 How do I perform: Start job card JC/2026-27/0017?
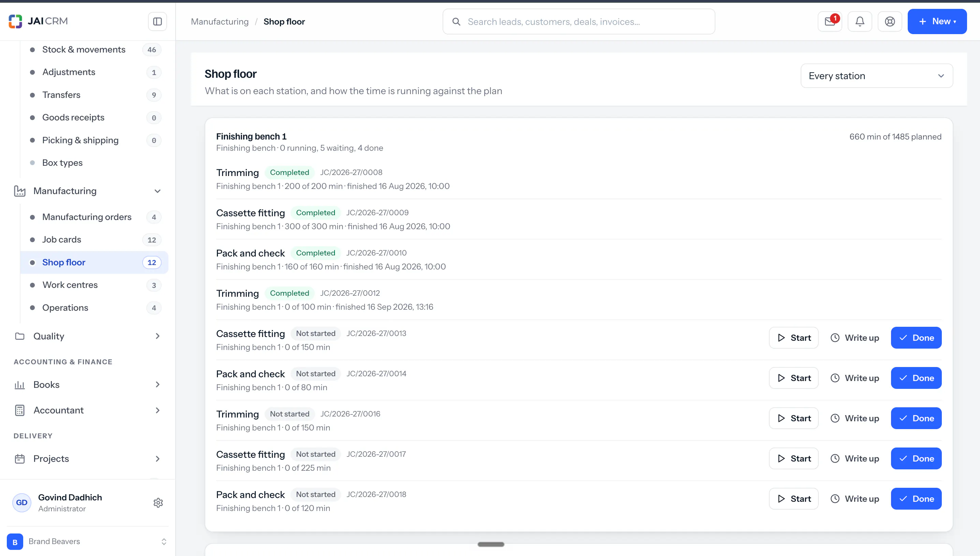pos(794,459)
